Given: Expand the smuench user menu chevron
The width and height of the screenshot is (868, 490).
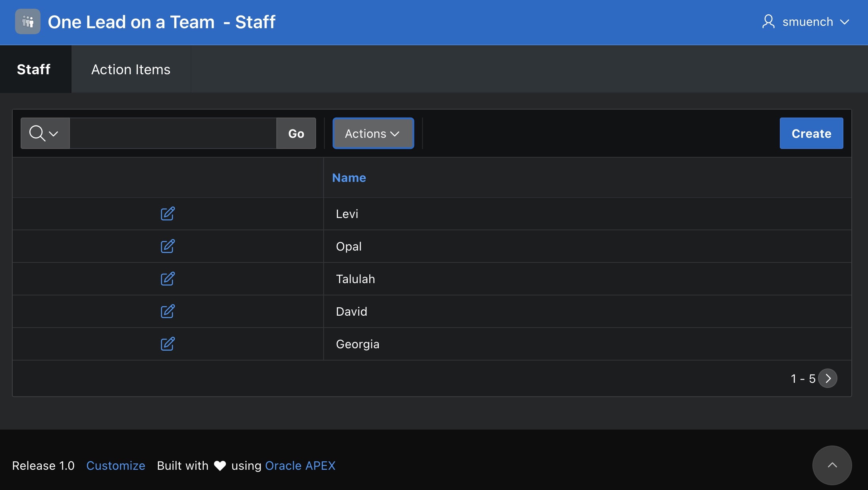Looking at the screenshot, I should [845, 22].
